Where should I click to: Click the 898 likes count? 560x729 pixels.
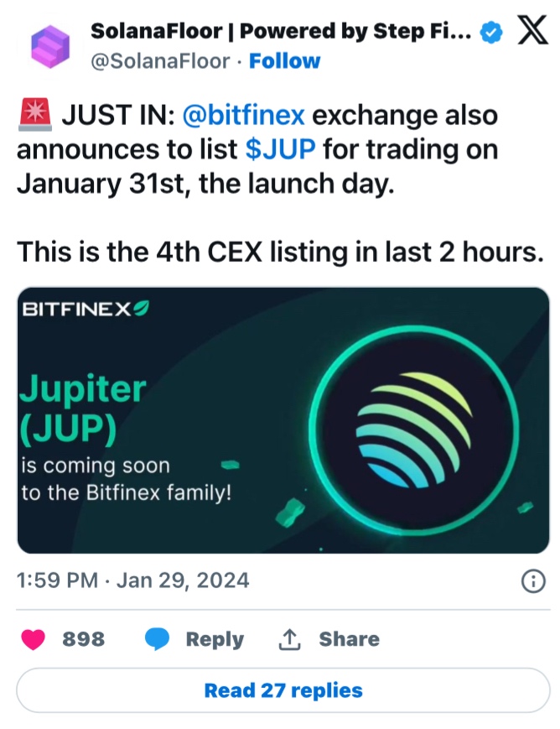pyautogui.click(x=84, y=639)
